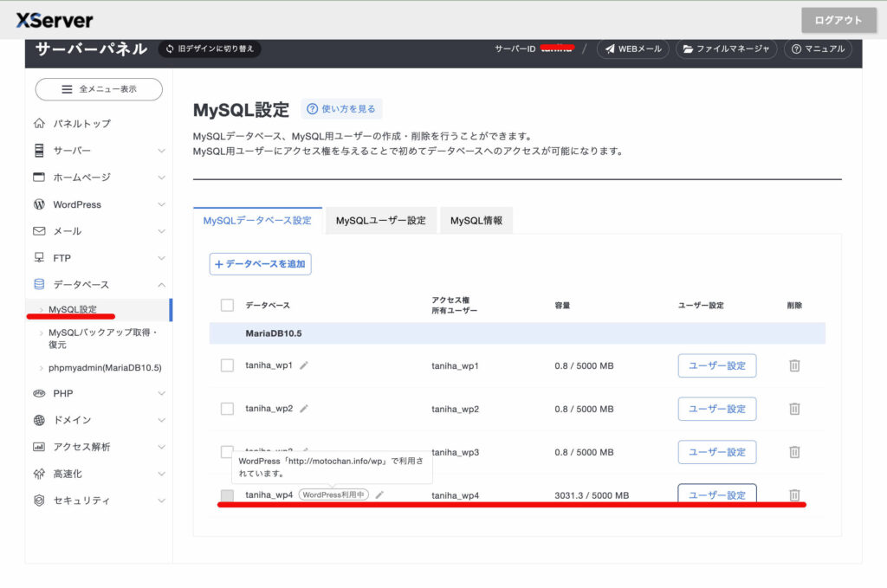Click the WordPress利用中 badge on taniha_wp4
Viewport: 887px width, 588px height.
click(333, 494)
